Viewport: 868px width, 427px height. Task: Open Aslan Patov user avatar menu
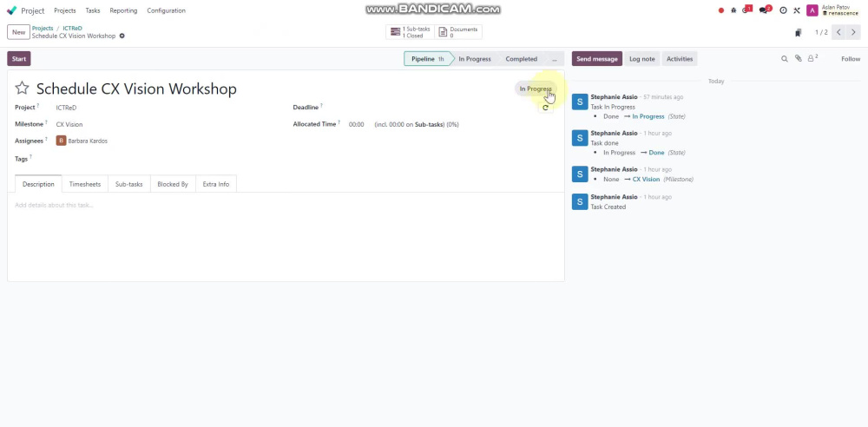coord(812,10)
